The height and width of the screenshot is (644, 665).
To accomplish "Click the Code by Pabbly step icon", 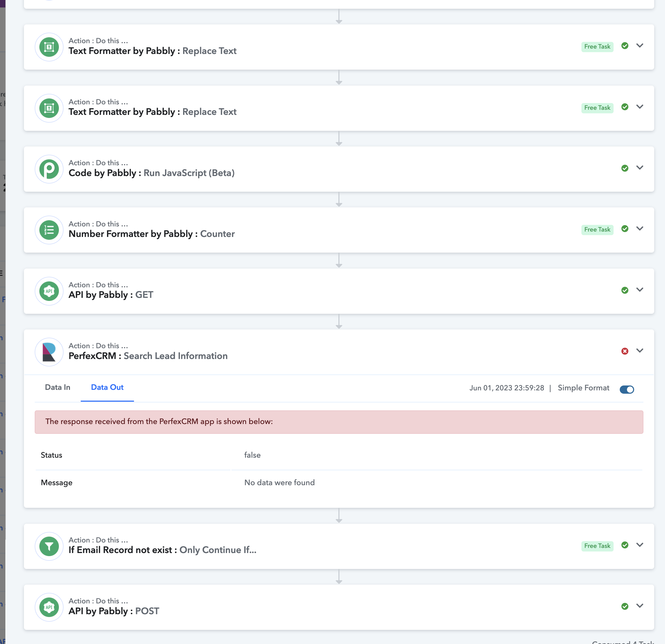I will (x=49, y=169).
